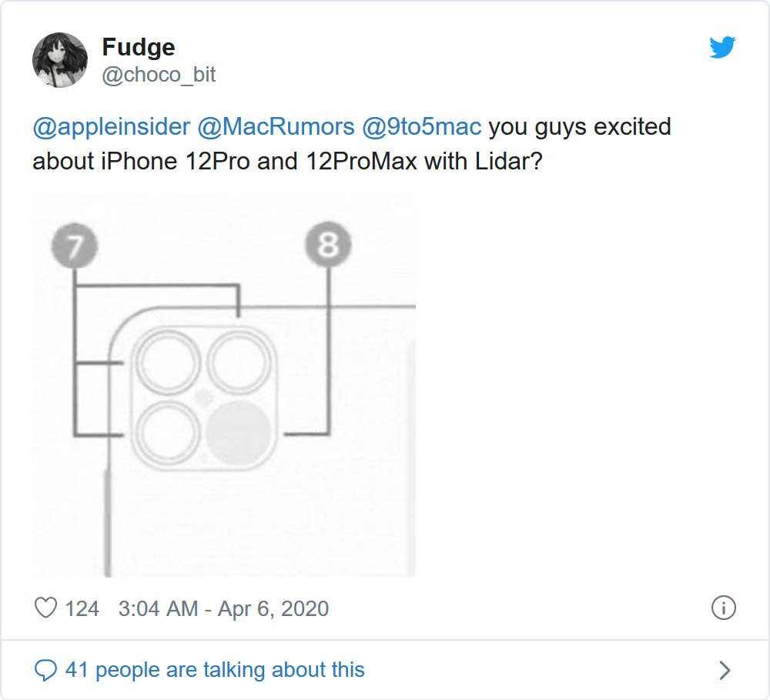770x700 pixels.
Task: Open the @MacRumors mention
Action: tap(276, 126)
